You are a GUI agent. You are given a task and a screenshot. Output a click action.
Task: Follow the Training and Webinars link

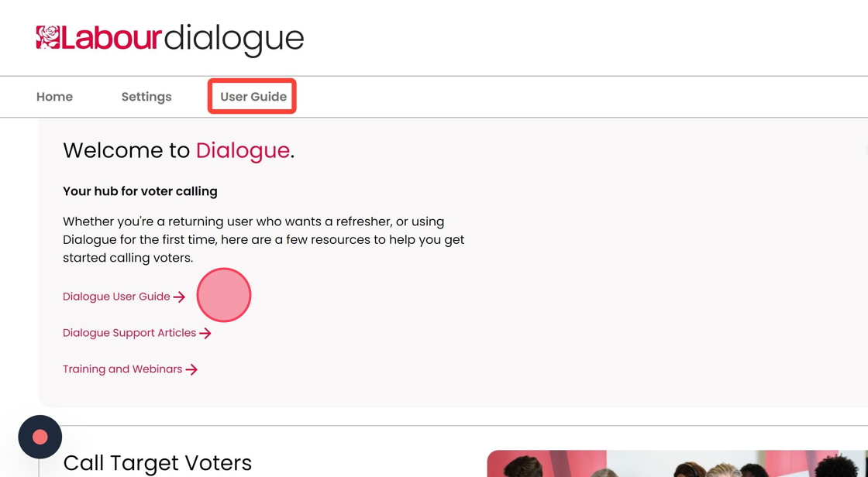[x=130, y=369]
